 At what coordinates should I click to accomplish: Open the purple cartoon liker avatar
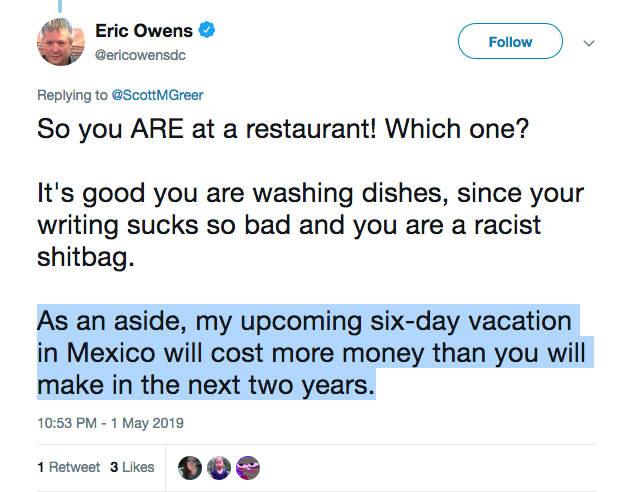(248, 468)
